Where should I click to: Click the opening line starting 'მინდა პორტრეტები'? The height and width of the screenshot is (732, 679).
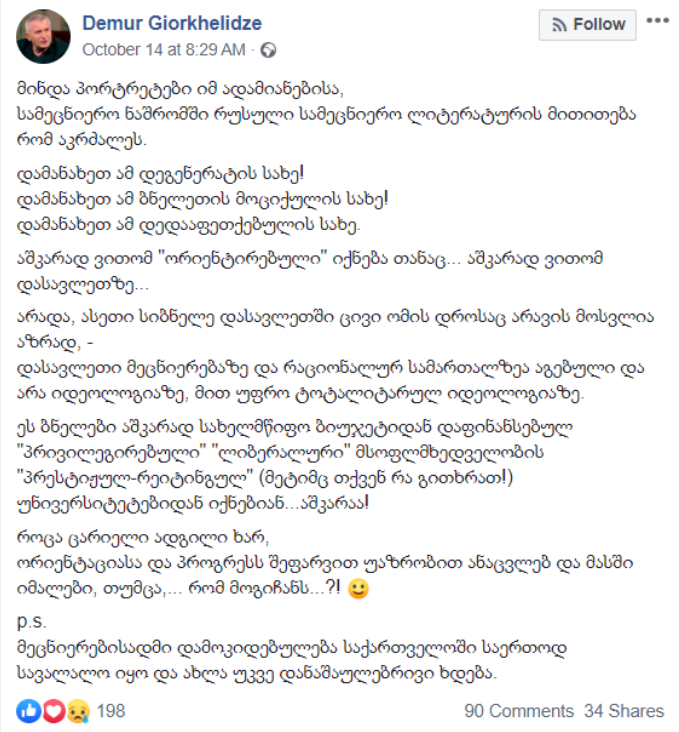[x=180, y=89]
